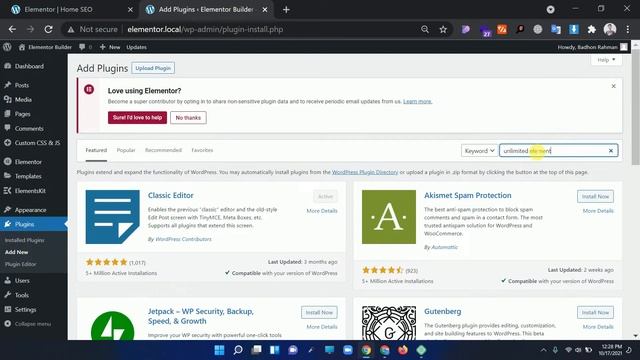Install the Jetpack plugin now
This screenshot has width=640, height=360.
coord(319,312)
